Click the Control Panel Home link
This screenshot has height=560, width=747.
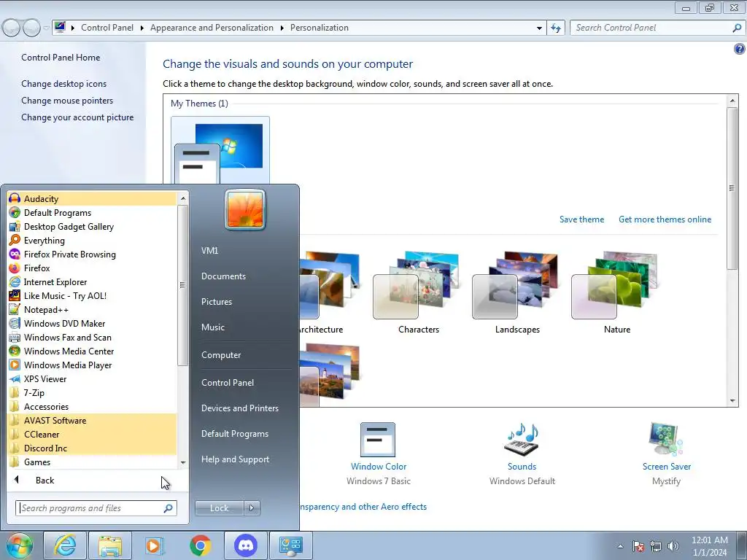point(61,57)
